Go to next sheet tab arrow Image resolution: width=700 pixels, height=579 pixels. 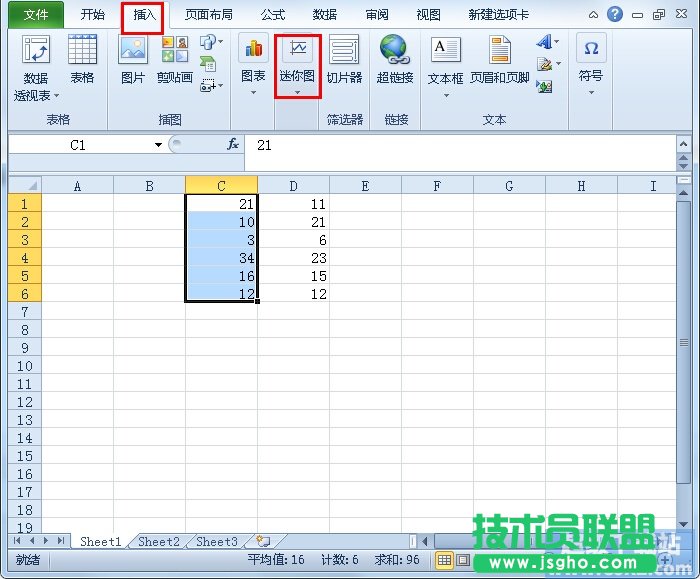coord(46,541)
